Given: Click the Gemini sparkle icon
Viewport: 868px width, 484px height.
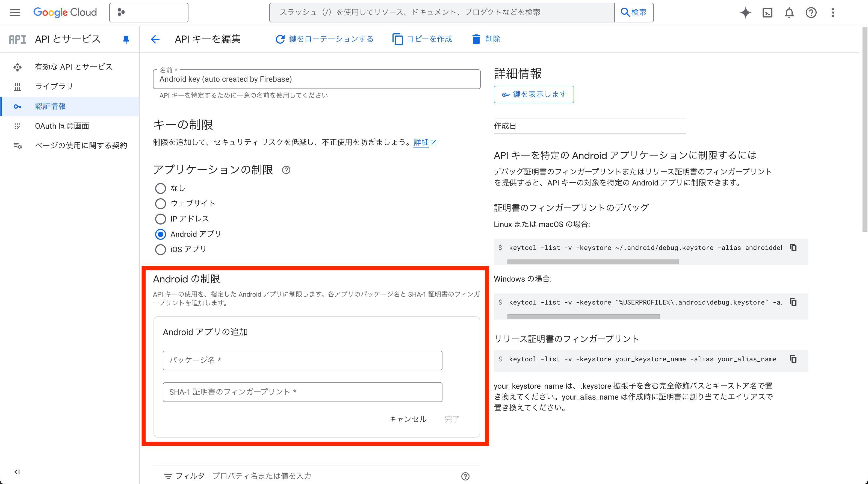Looking at the screenshot, I should [745, 13].
